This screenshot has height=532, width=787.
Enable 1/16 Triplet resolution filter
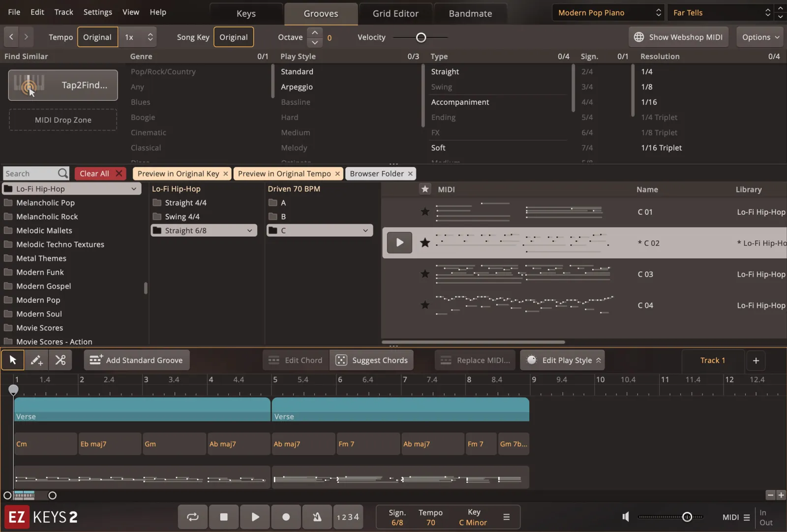click(662, 148)
